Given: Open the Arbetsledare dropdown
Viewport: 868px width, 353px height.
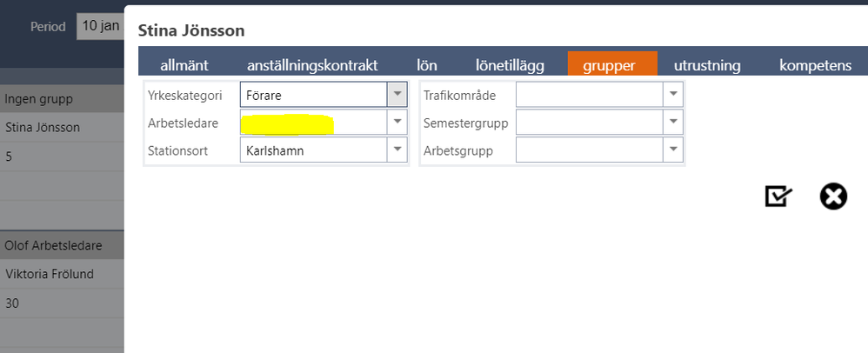Looking at the screenshot, I should tap(397, 122).
